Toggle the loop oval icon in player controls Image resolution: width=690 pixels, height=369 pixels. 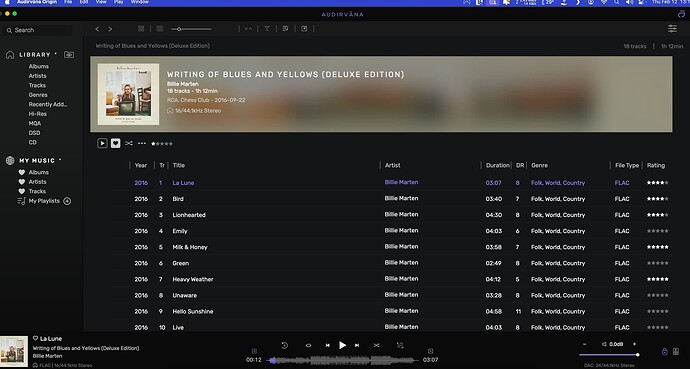[x=308, y=345]
